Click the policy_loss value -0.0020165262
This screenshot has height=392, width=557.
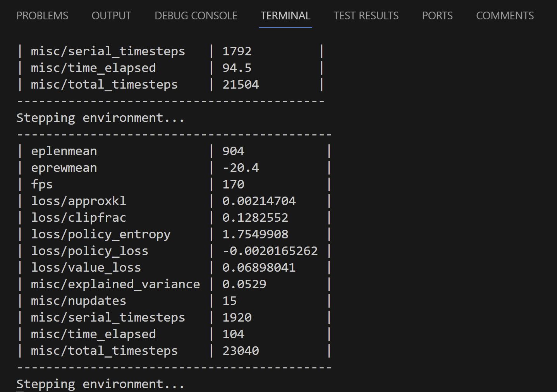tap(270, 251)
